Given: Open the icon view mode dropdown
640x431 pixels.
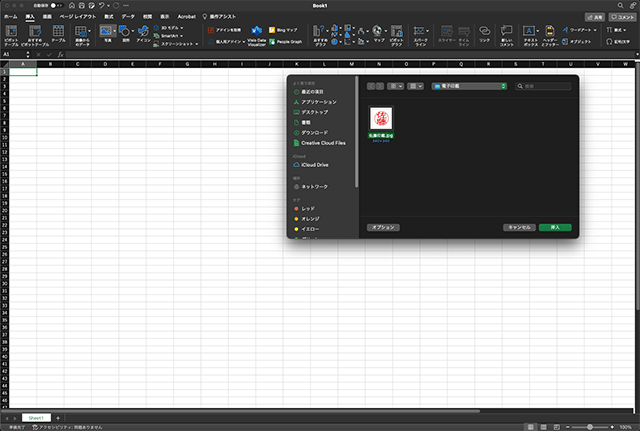Looking at the screenshot, I should click(396, 86).
